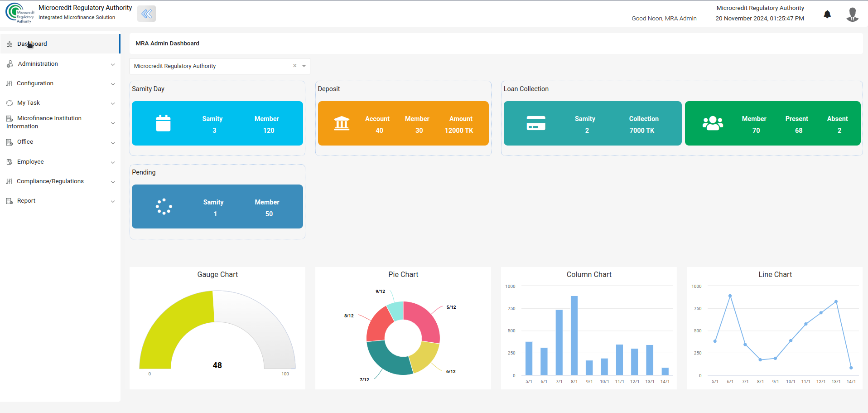Open Configuration menu item
The height and width of the screenshot is (413, 868).
coord(60,83)
